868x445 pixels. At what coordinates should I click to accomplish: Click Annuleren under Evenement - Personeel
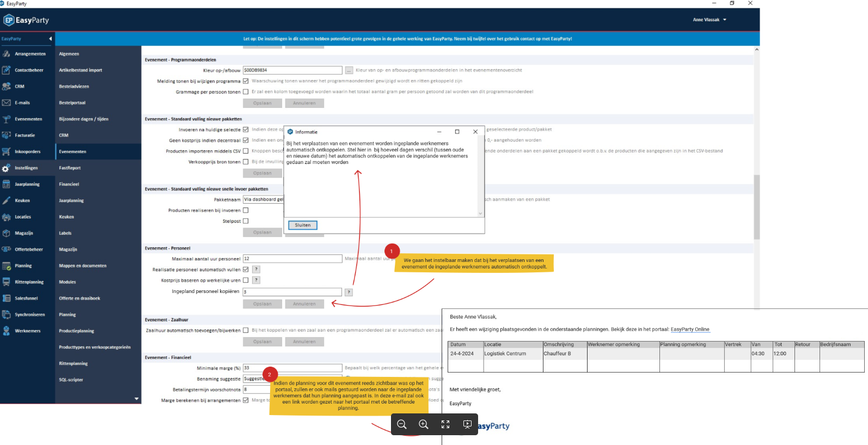[304, 304]
